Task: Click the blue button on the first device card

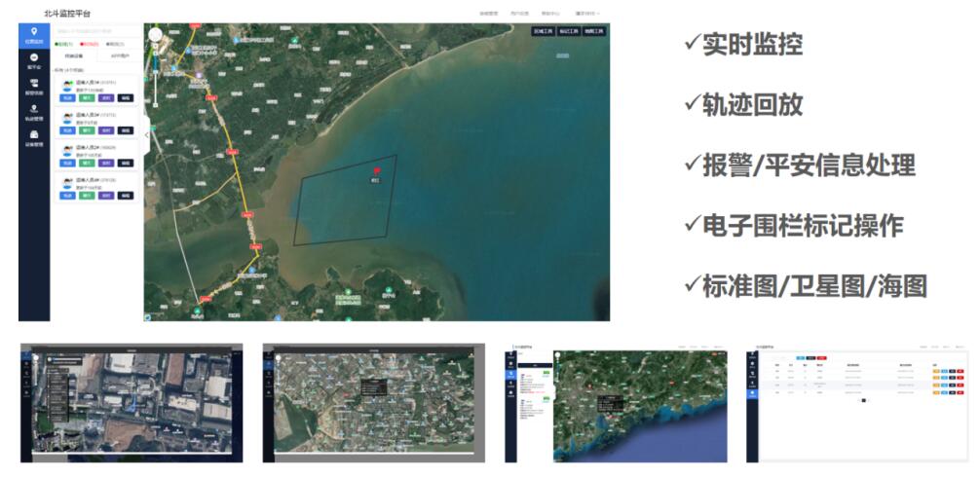Action: click(x=67, y=98)
